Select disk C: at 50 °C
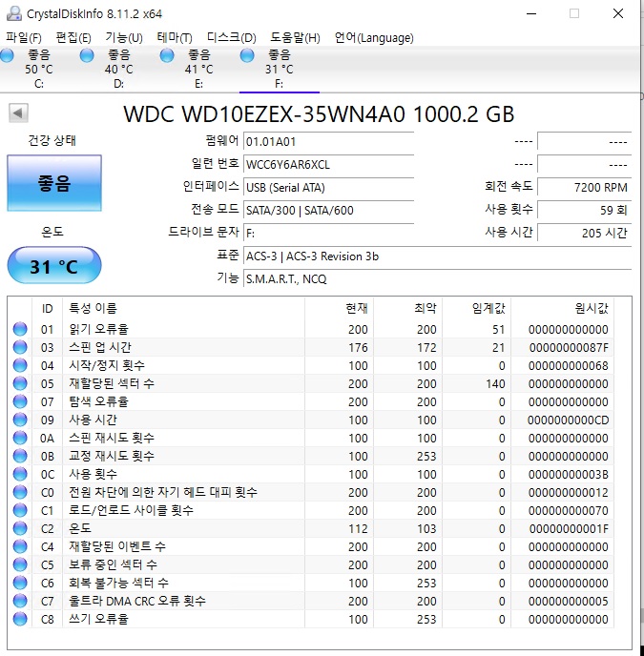 pos(38,69)
